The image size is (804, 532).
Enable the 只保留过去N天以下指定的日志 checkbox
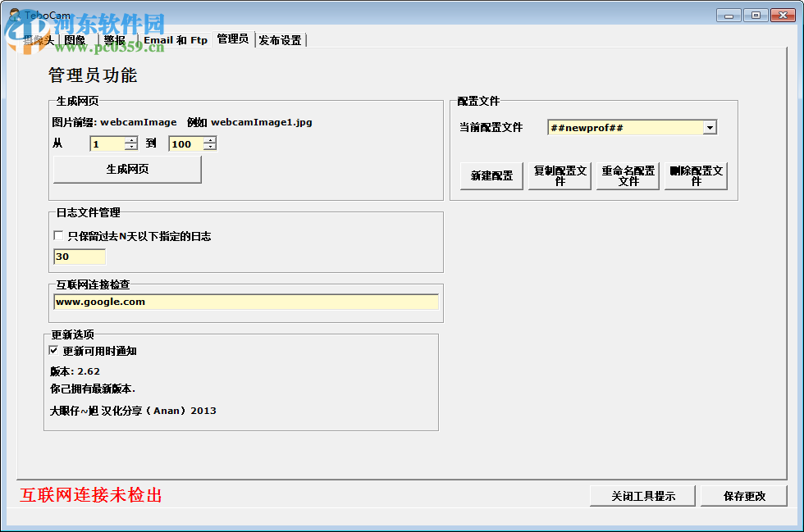click(58, 236)
